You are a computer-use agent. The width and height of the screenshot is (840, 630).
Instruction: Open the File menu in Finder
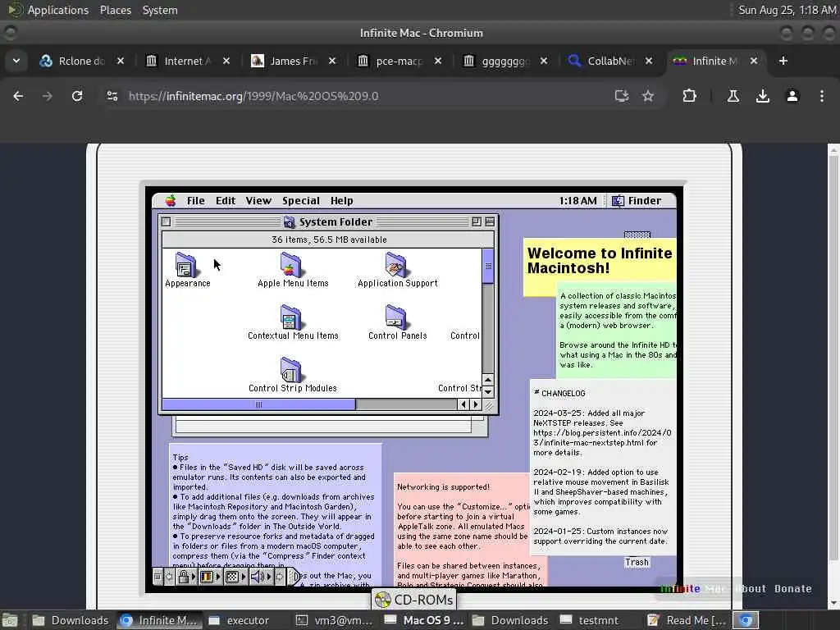tap(195, 200)
